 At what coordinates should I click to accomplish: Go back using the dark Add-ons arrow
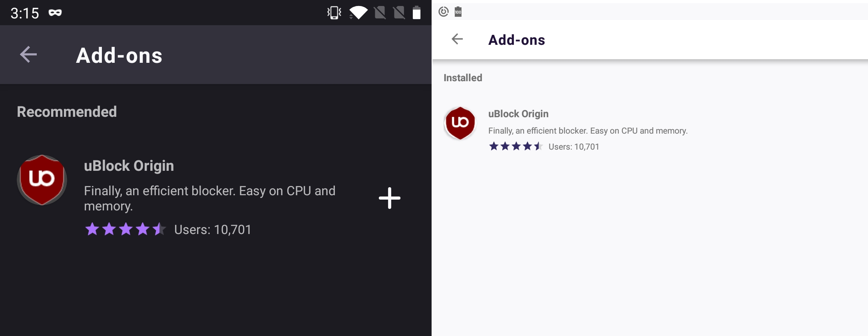click(x=28, y=54)
